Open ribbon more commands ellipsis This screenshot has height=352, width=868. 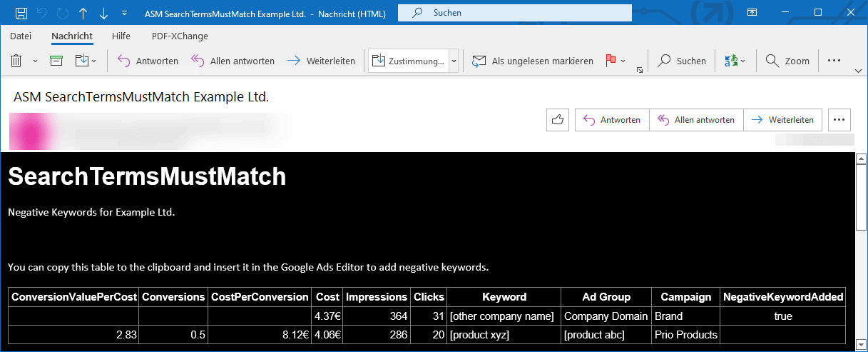834,61
